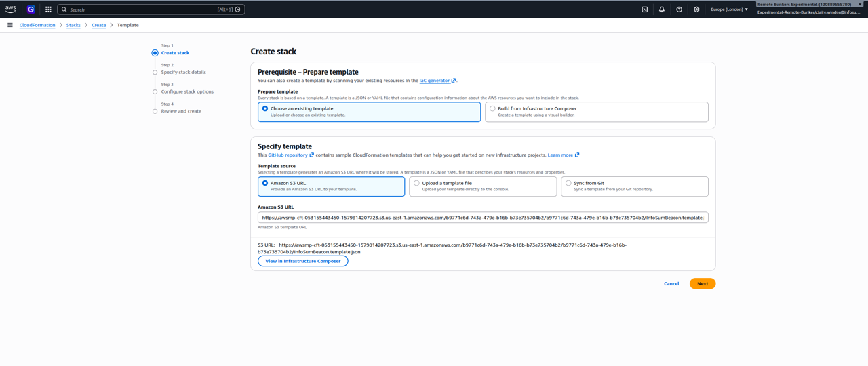Select Step 3 Configure stack options
868x366 pixels.
click(187, 91)
